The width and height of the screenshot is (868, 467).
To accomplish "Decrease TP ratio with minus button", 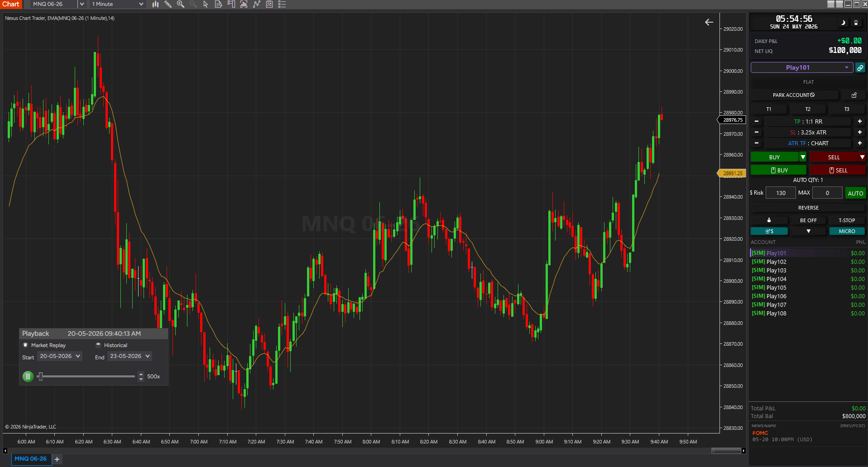I will pyautogui.click(x=757, y=121).
